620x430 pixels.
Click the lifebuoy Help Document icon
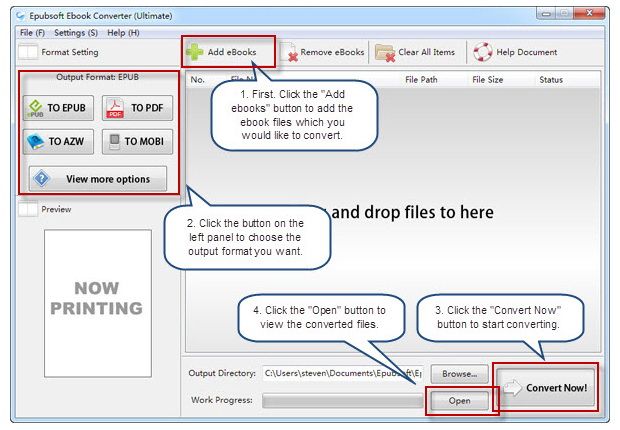pyautogui.click(x=483, y=52)
